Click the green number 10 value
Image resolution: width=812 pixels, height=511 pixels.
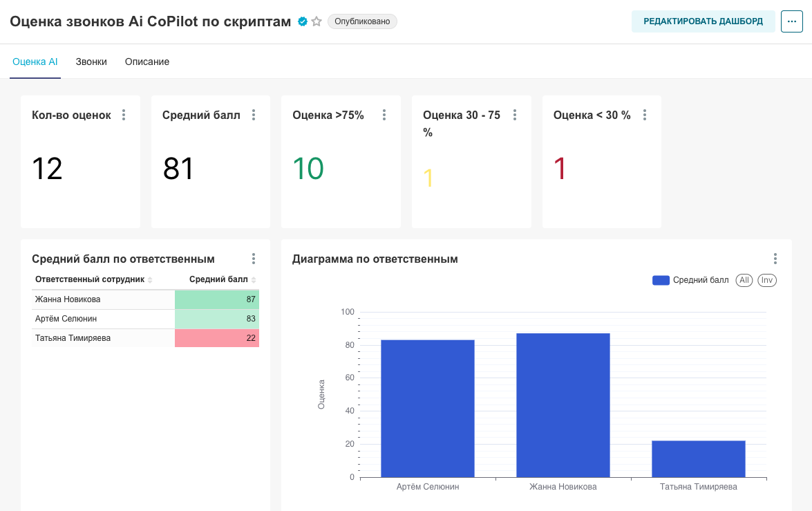pos(308,169)
